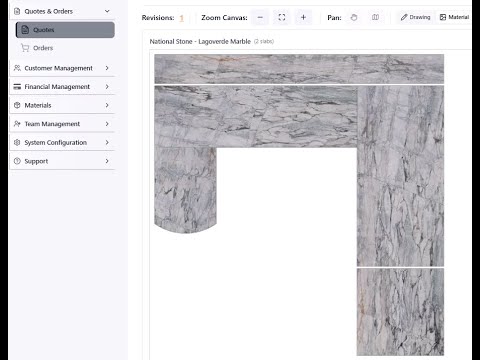Zoom in the canvas with plus button
The image size is (480, 360).
(x=303, y=17)
